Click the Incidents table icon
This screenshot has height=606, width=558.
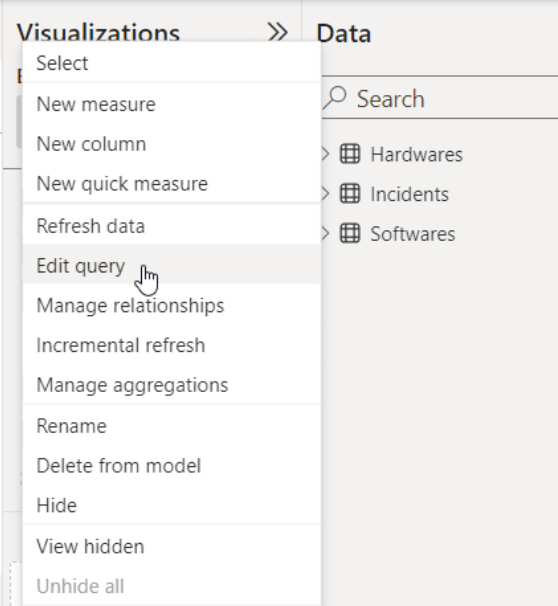point(350,194)
